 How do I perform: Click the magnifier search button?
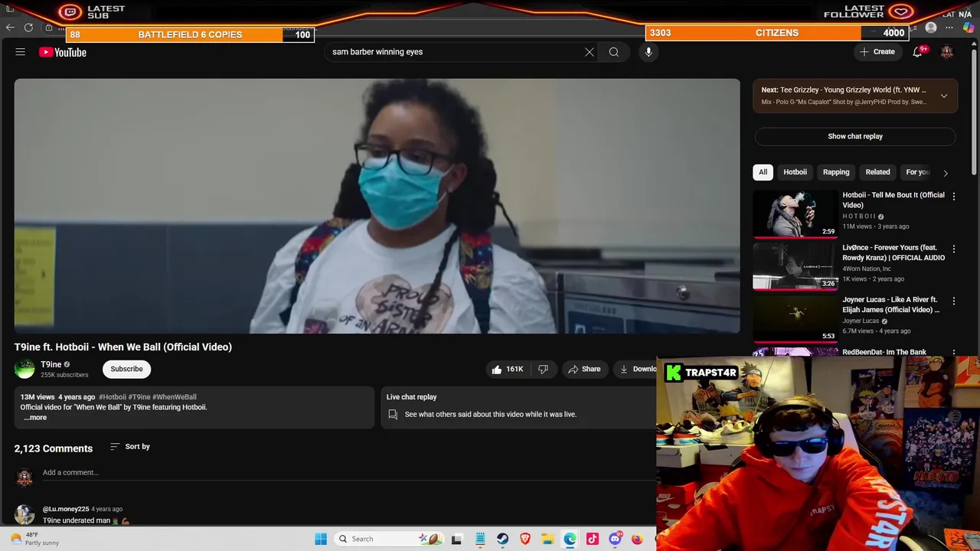tap(614, 52)
